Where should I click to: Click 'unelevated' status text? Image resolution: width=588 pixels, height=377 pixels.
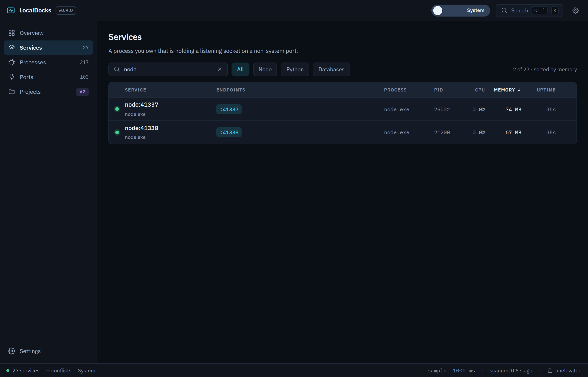click(568, 370)
